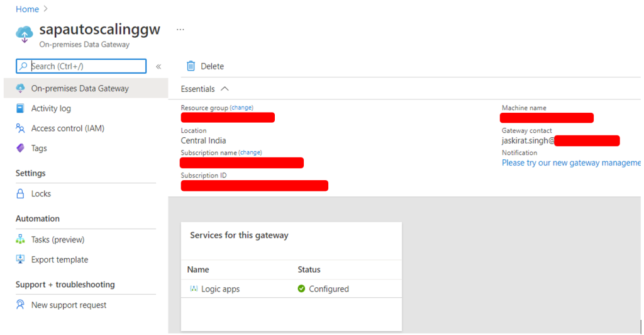The height and width of the screenshot is (335, 644).
Task: Click the Locks padlock icon
Action: click(x=20, y=193)
